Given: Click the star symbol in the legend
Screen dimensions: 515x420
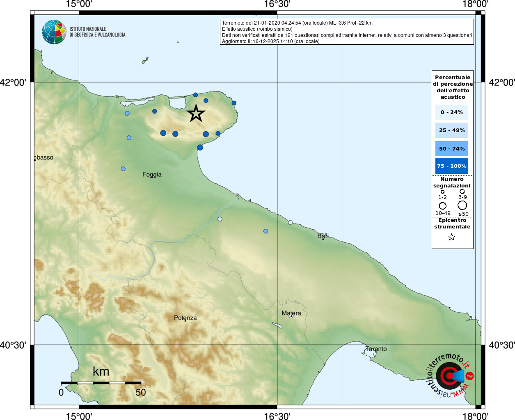Looking at the screenshot, I should tap(452, 237).
